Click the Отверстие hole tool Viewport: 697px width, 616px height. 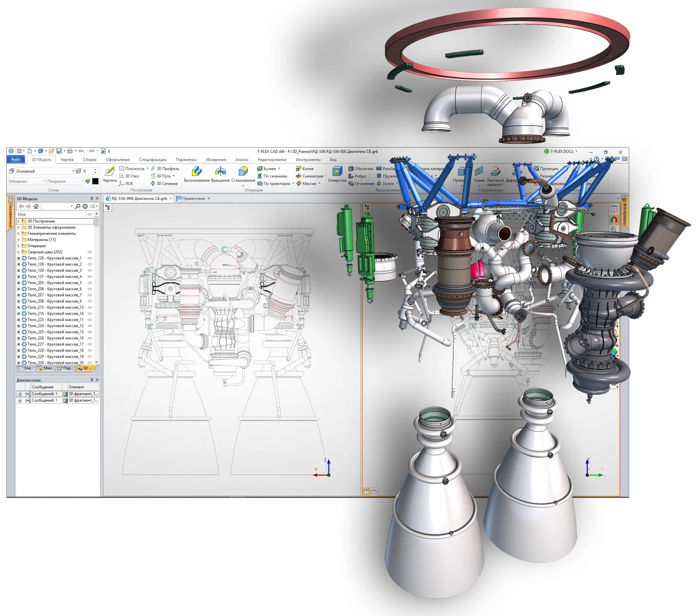pyautogui.click(x=337, y=172)
